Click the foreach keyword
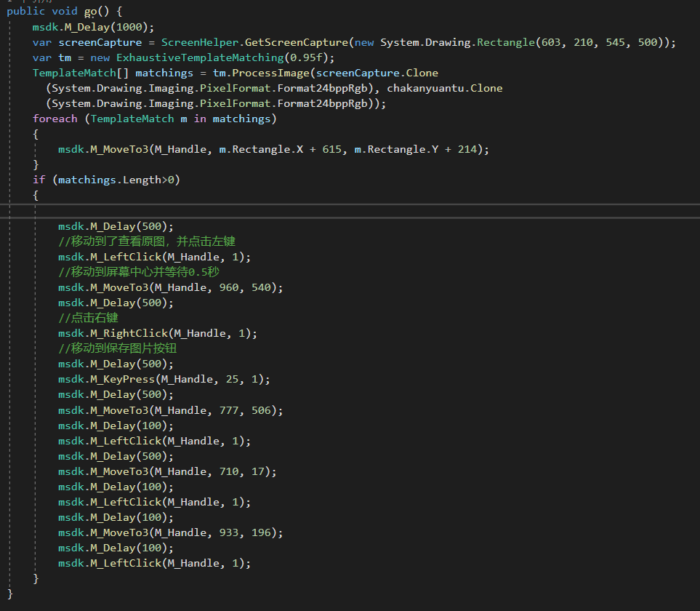The width and height of the screenshot is (700, 611). [x=55, y=119]
